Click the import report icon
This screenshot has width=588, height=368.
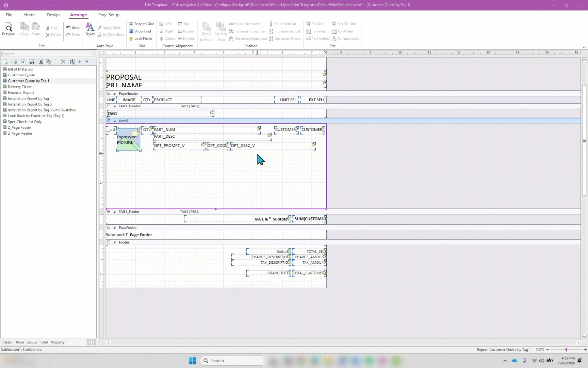(x=23, y=62)
